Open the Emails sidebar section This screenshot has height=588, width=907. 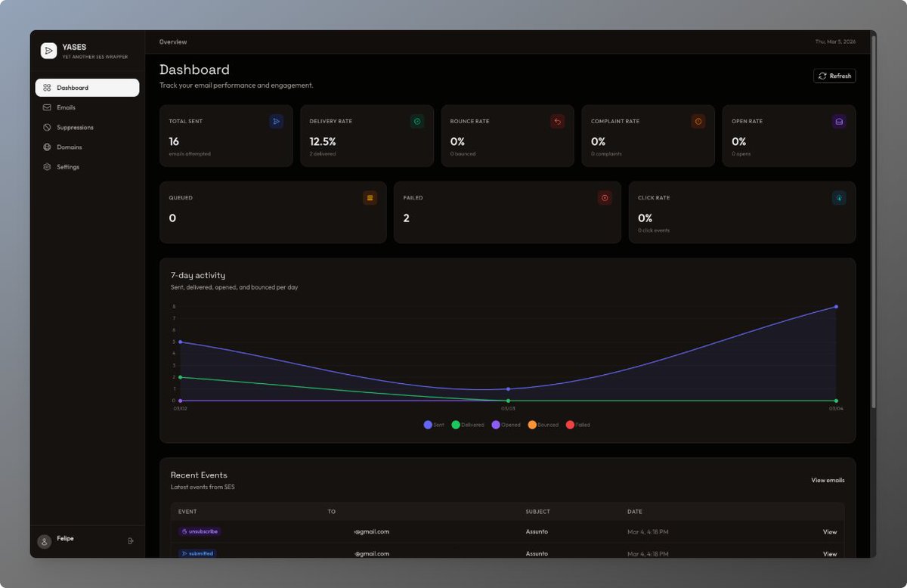87,107
